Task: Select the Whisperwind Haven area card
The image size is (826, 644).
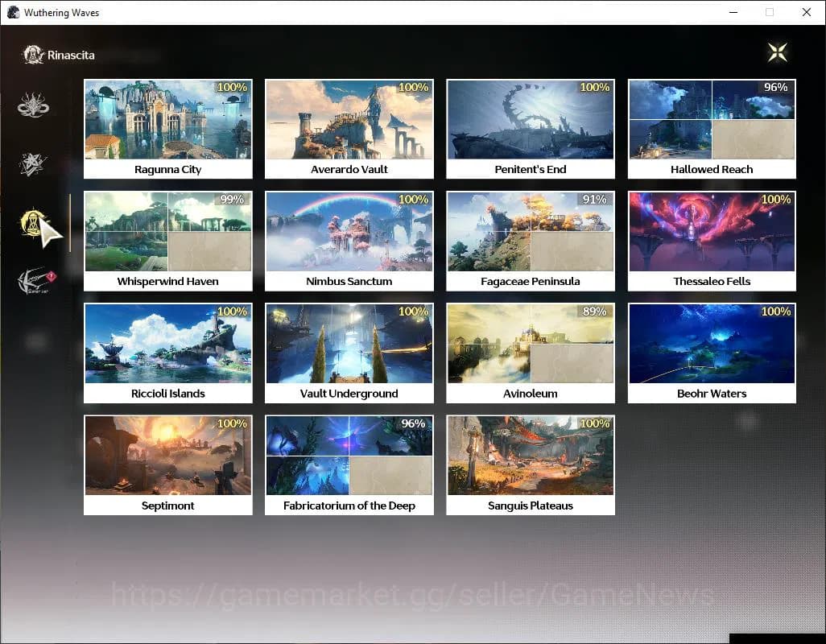Action: (x=167, y=240)
